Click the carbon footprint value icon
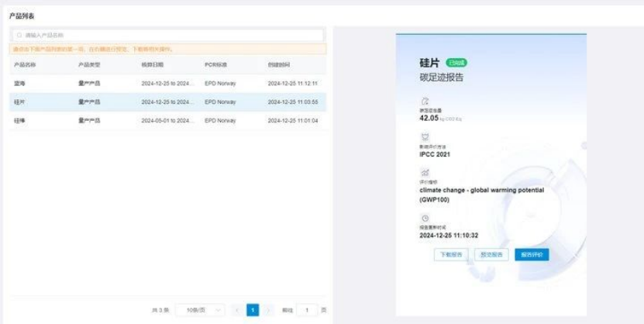Image resolution: width=644 pixels, height=324 pixels. coord(424,101)
